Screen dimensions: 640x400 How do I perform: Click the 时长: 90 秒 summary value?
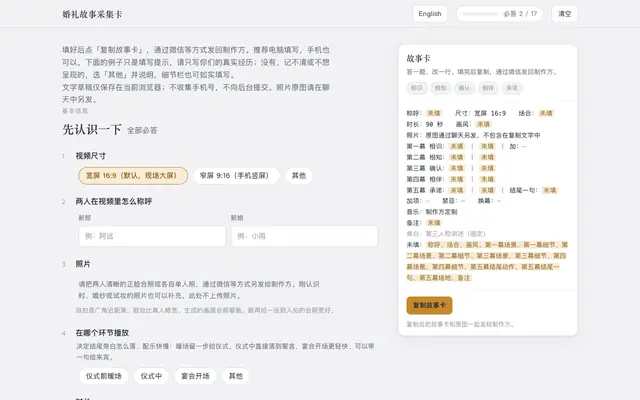point(424,124)
